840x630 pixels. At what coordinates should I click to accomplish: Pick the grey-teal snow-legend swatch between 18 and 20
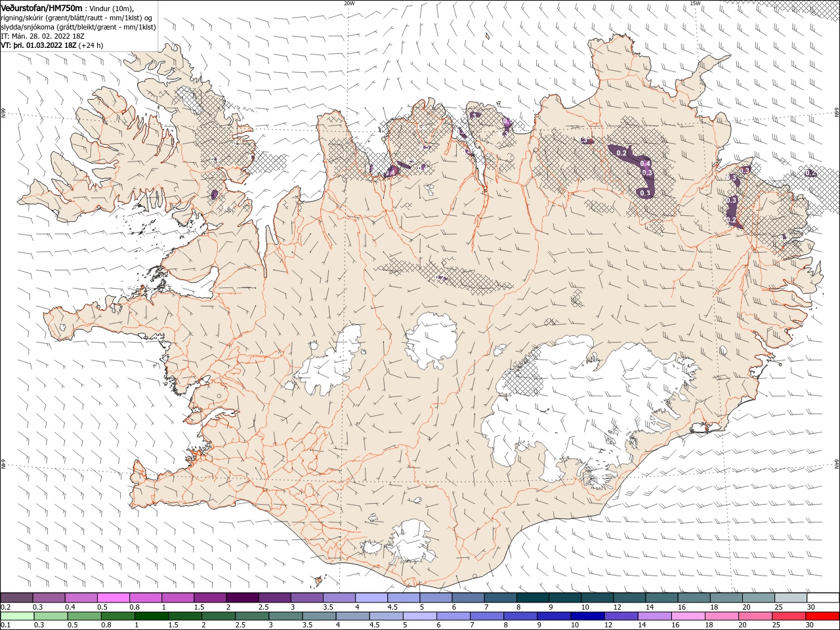(725, 597)
